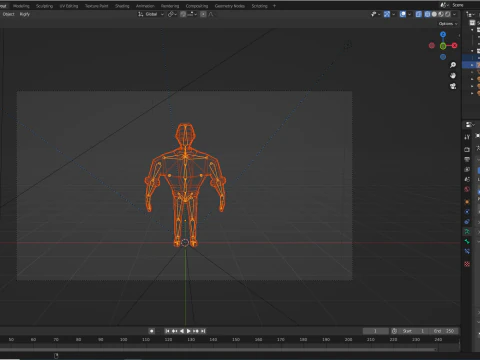The width and height of the screenshot is (480, 360).
Task: Open the Scene properties tab
Action: (467, 179)
